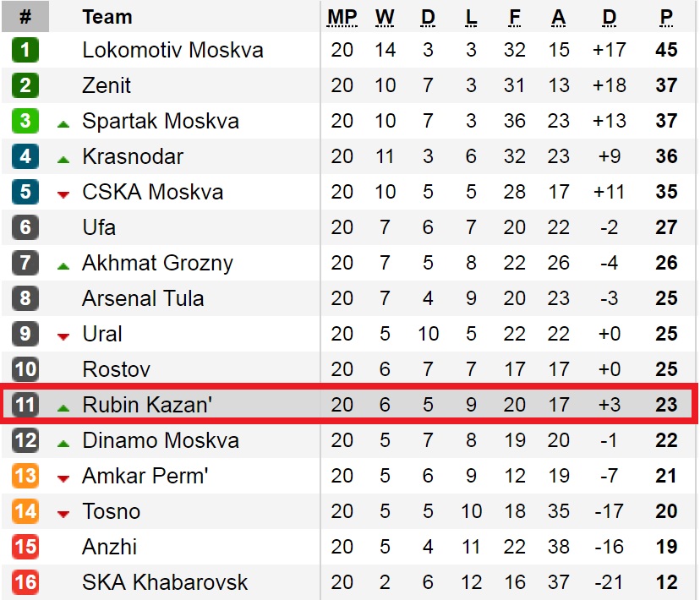
Task: Click green up arrow beside Rubin Kazan'
Action: tap(63, 407)
